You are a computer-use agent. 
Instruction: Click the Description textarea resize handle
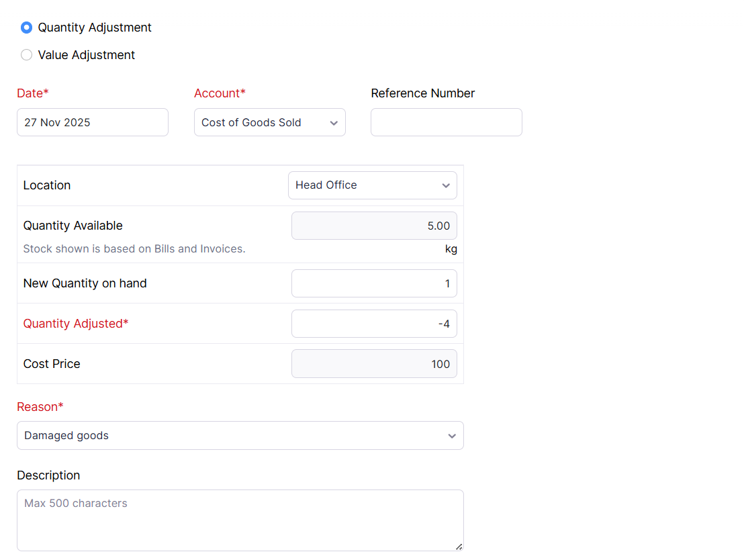click(459, 547)
